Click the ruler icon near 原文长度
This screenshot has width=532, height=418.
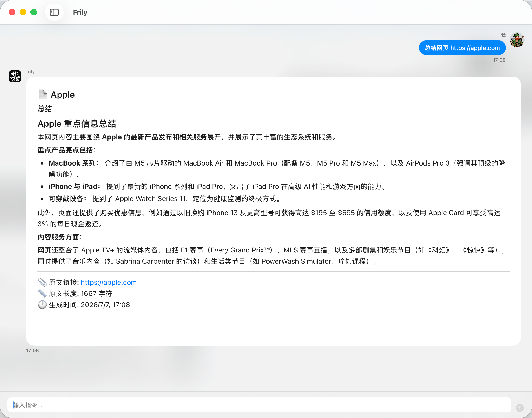click(42, 293)
